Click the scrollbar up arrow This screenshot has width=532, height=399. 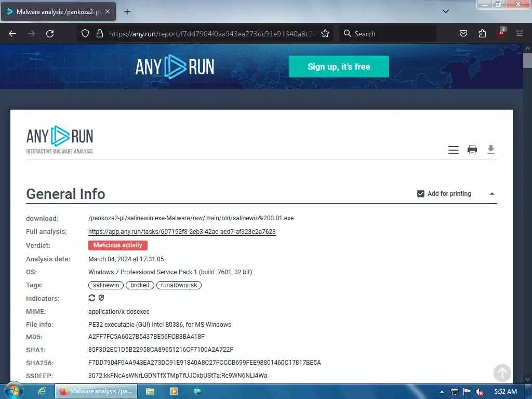[x=527, y=48]
